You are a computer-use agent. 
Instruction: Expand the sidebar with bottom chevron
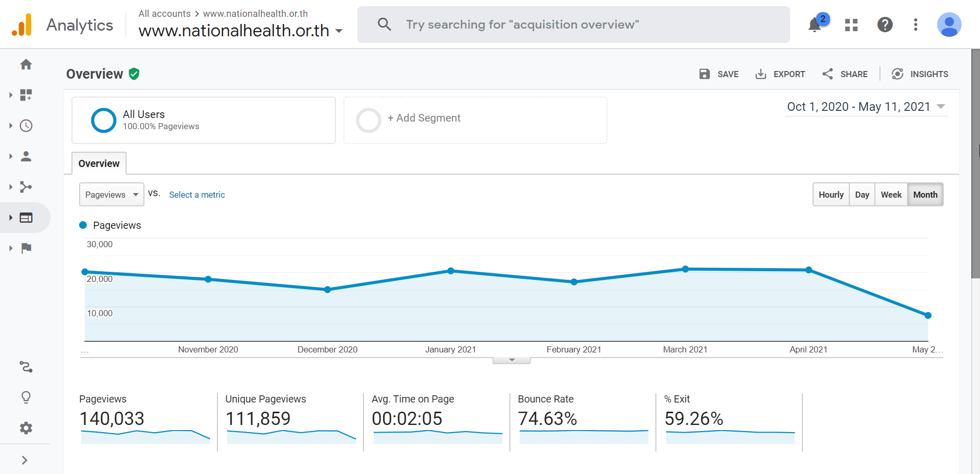24,460
